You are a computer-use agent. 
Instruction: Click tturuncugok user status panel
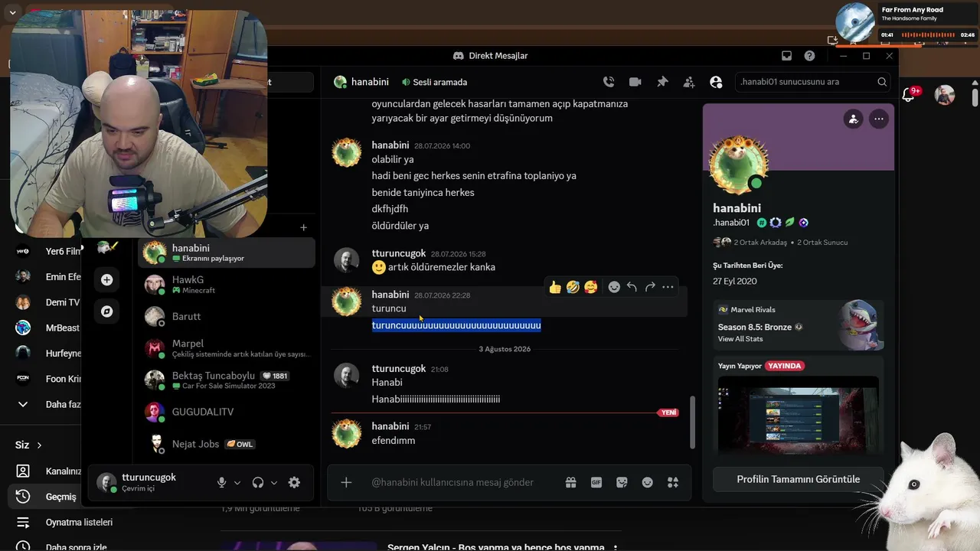click(x=149, y=482)
